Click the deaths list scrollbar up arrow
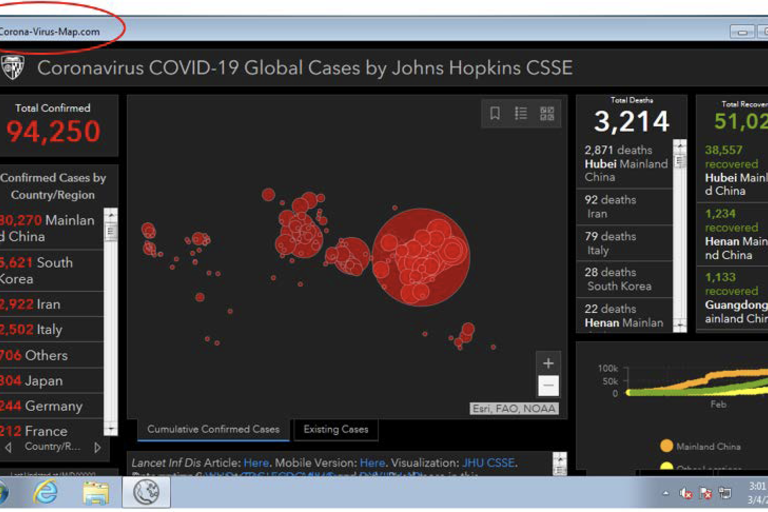 point(680,146)
